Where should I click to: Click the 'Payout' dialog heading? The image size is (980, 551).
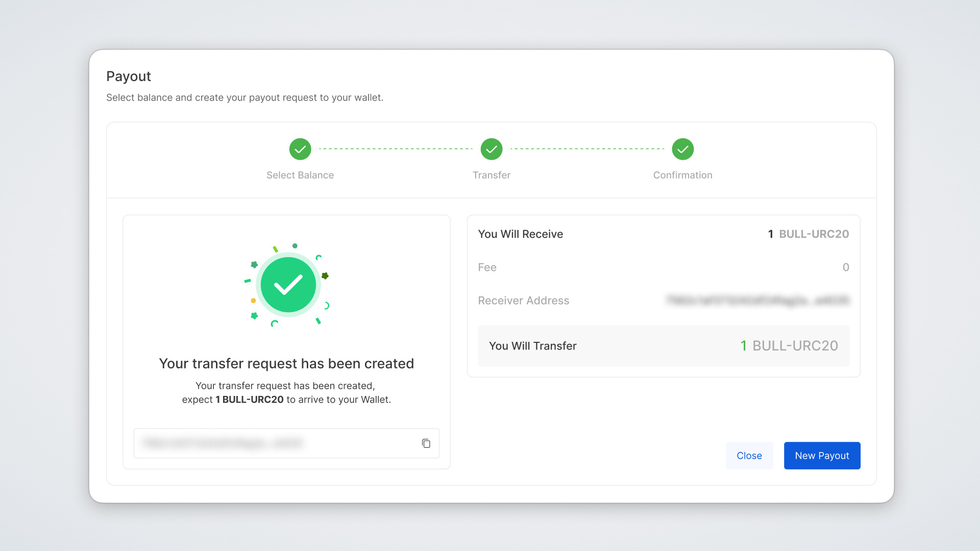point(129,77)
